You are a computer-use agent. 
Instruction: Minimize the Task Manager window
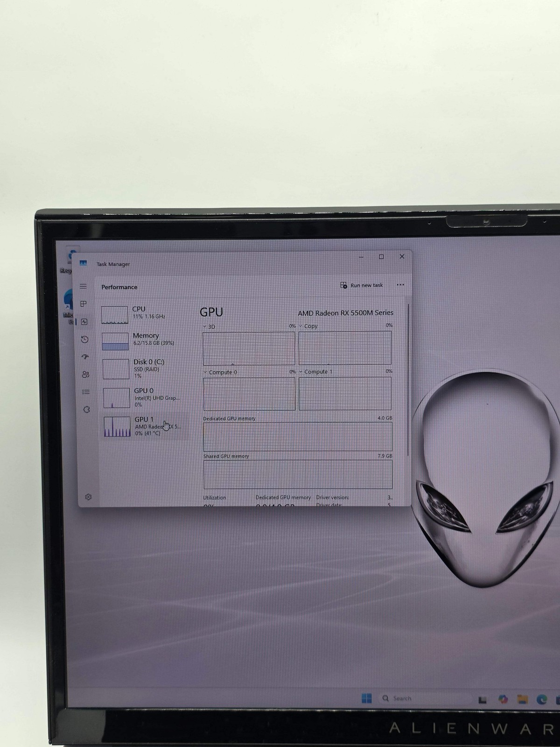361,257
